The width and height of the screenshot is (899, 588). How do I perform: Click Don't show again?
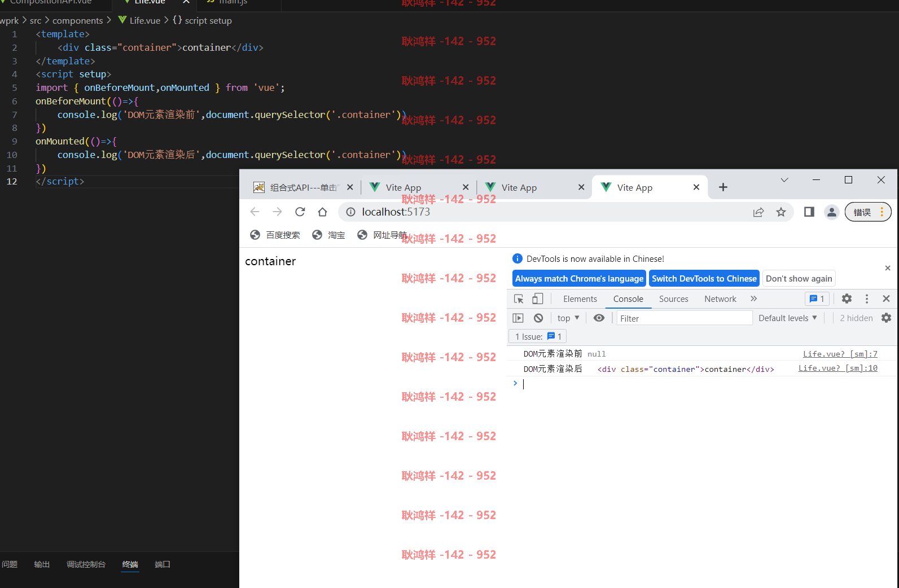[799, 279]
